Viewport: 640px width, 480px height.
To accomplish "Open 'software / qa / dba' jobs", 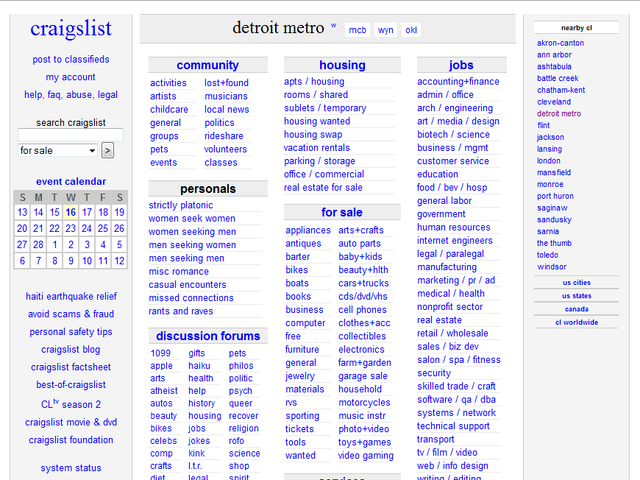I will coord(456,400).
